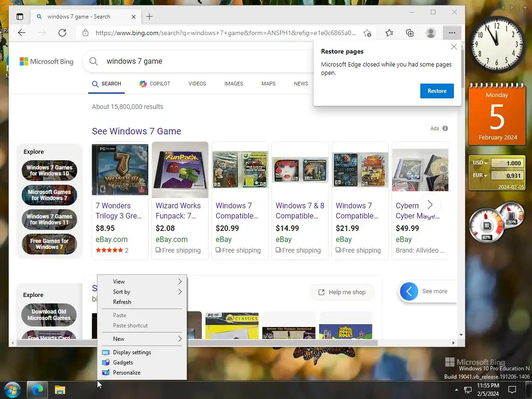Viewport: 532px width, 399px height.
Task: Open Gadgets from the context menu
Action: pos(142,363)
